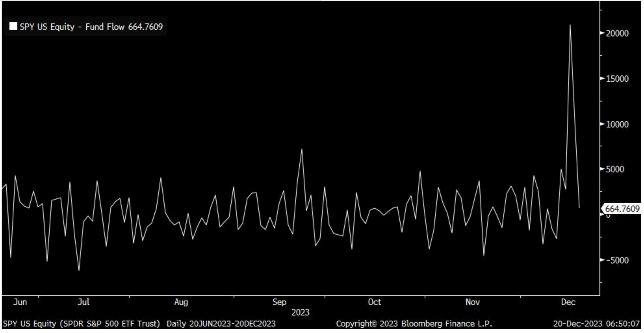This screenshot has height=333, width=644.
Task: Select the Dec month label on x-axis
Action: coord(568,302)
